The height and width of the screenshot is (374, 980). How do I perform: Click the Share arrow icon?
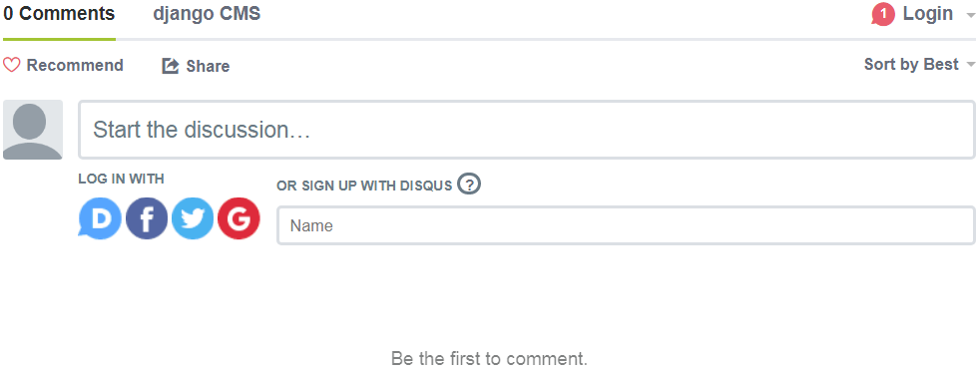tap(170, 66)
